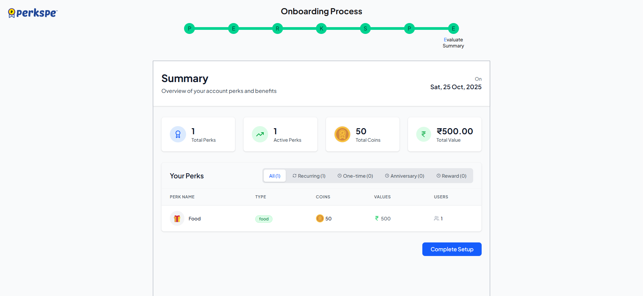Click the Total Coins gold coin icon

tap(342, 135)
